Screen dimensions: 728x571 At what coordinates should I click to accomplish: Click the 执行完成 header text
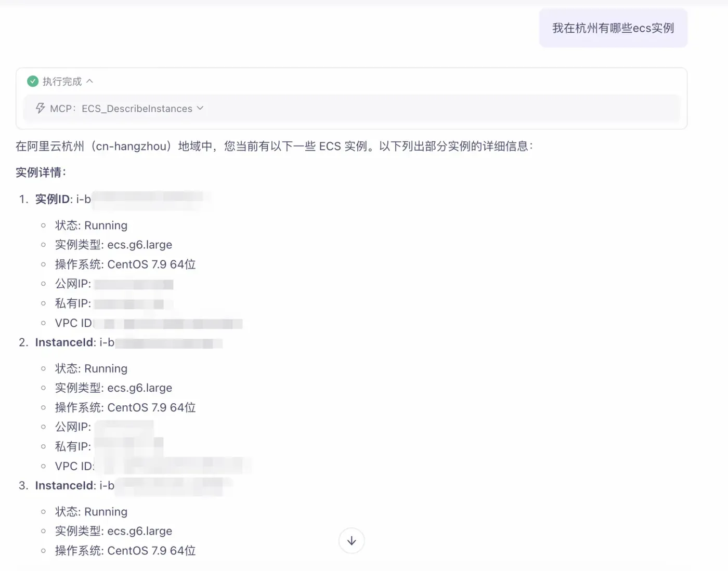pos(62,81)
